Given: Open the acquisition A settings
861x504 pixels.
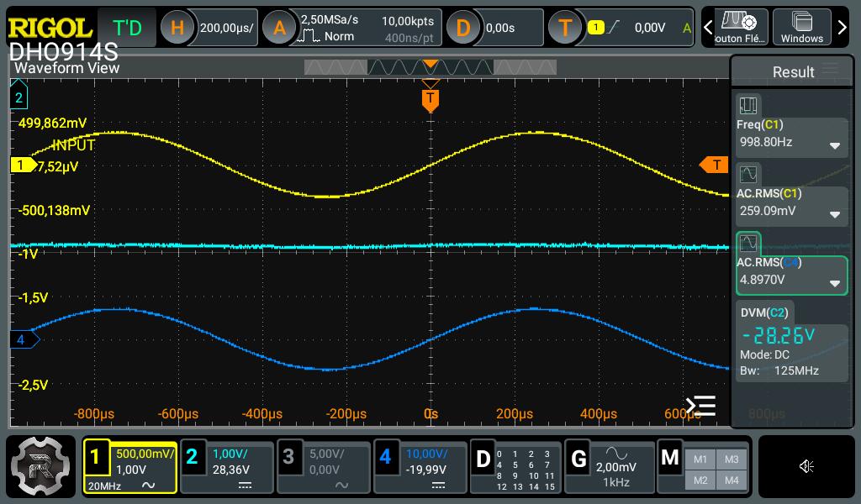Looking at the screenshot, I should pyautogui.click(x=279, y=28).
